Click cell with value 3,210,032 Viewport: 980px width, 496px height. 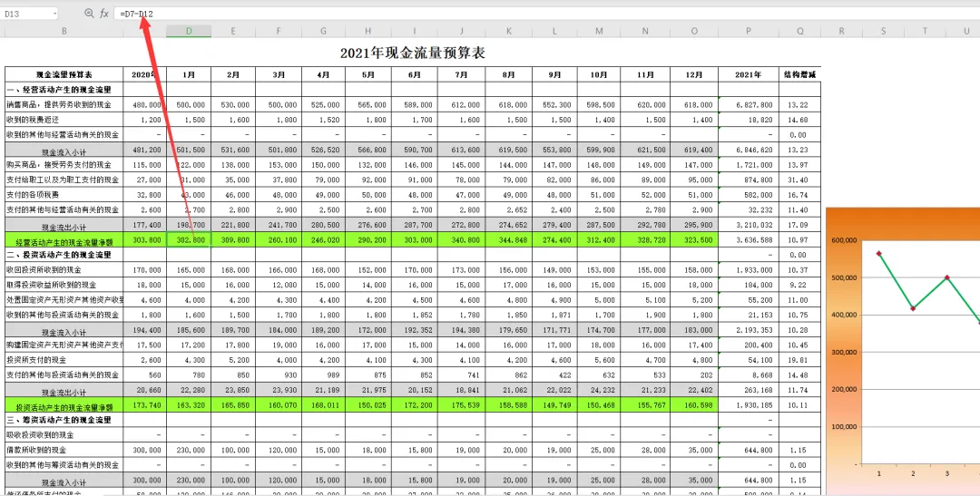(748, 225)
